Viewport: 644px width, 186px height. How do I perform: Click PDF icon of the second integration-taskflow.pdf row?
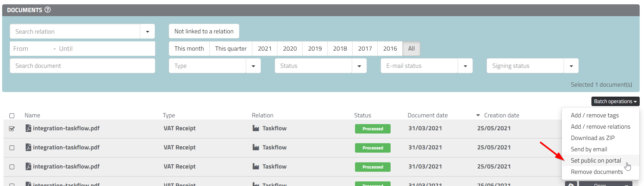(x=28, y=148)
